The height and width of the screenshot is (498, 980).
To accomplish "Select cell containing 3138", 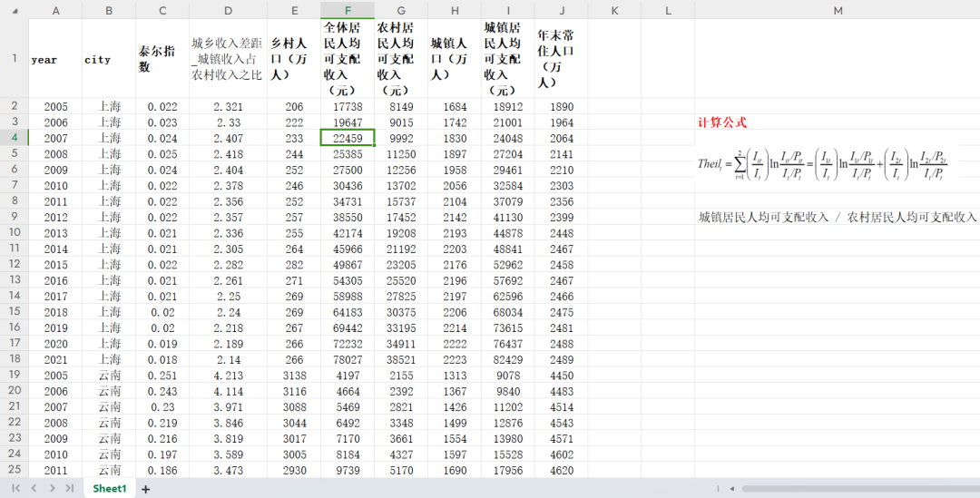I will click(x=294, y=375).
